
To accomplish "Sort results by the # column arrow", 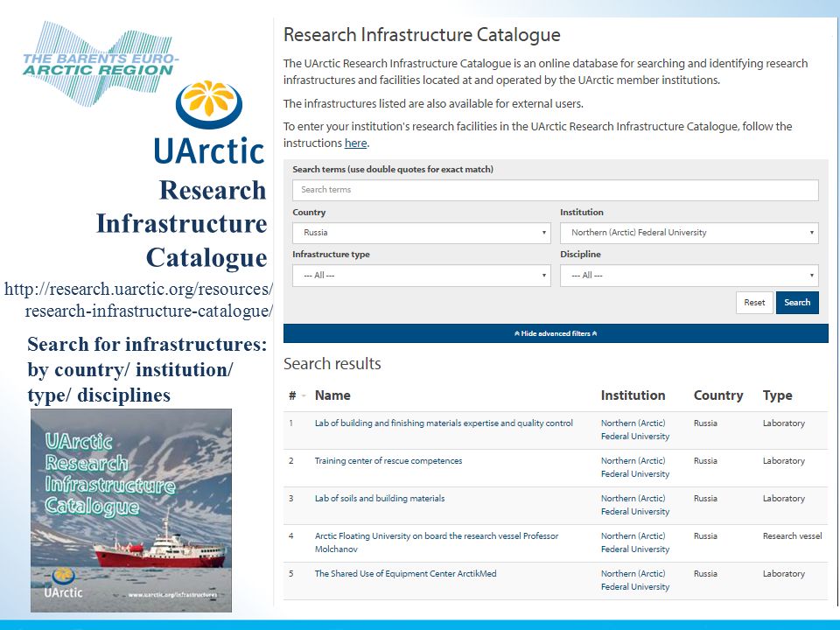I will tap(304, 395).
